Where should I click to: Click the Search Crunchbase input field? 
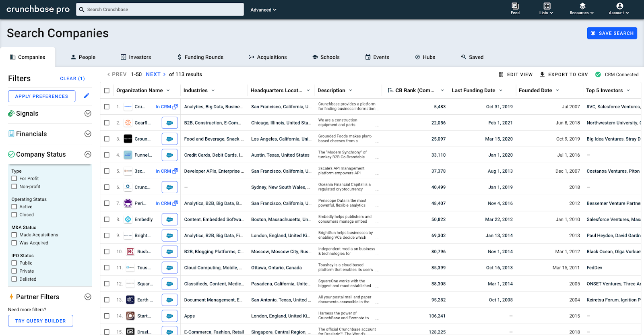coord(160,10)
